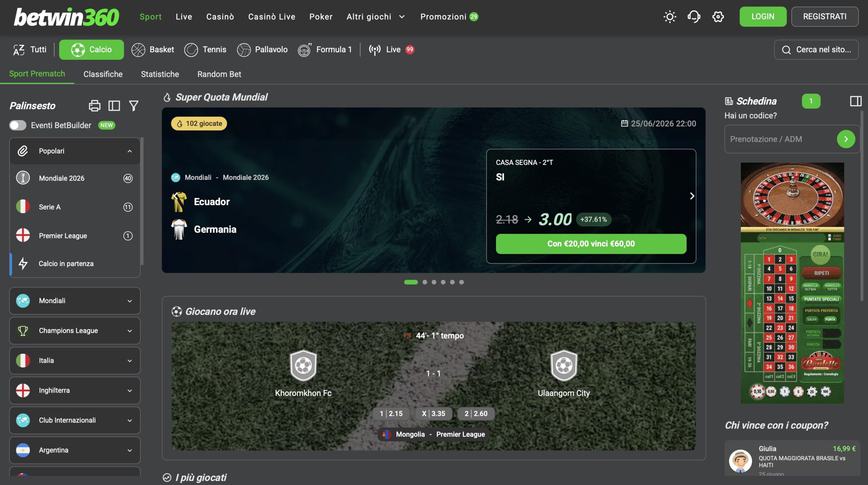Select Formula 1 sport icon

pos(304,50)
